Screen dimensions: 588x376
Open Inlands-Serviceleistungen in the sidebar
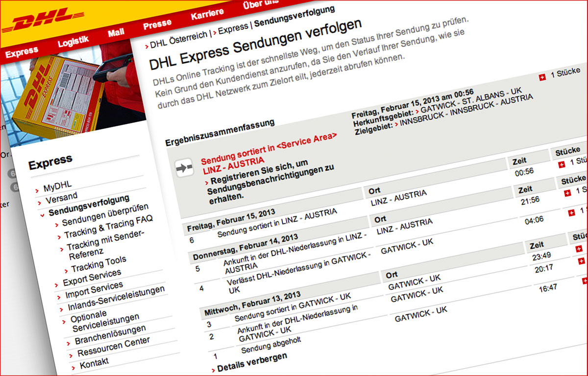(116, 299)
